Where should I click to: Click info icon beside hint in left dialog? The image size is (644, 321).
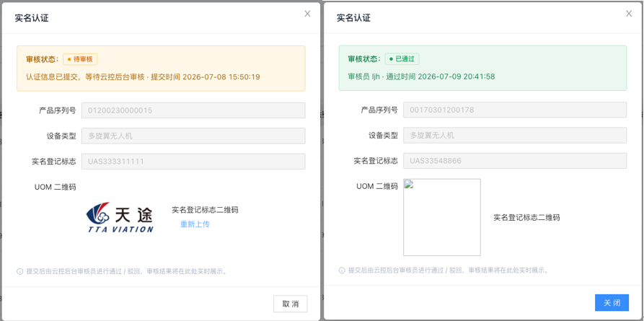click(x=19, y=271)
